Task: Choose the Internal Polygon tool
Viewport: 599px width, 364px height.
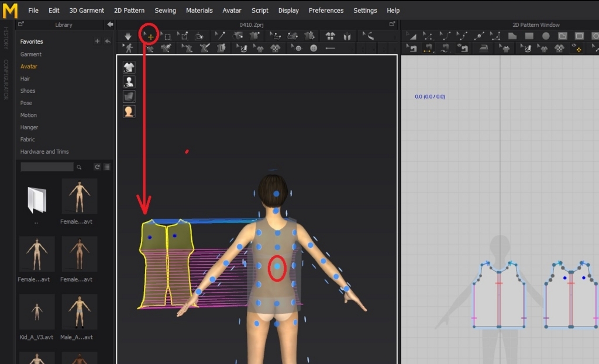Action: coord(563,36)
